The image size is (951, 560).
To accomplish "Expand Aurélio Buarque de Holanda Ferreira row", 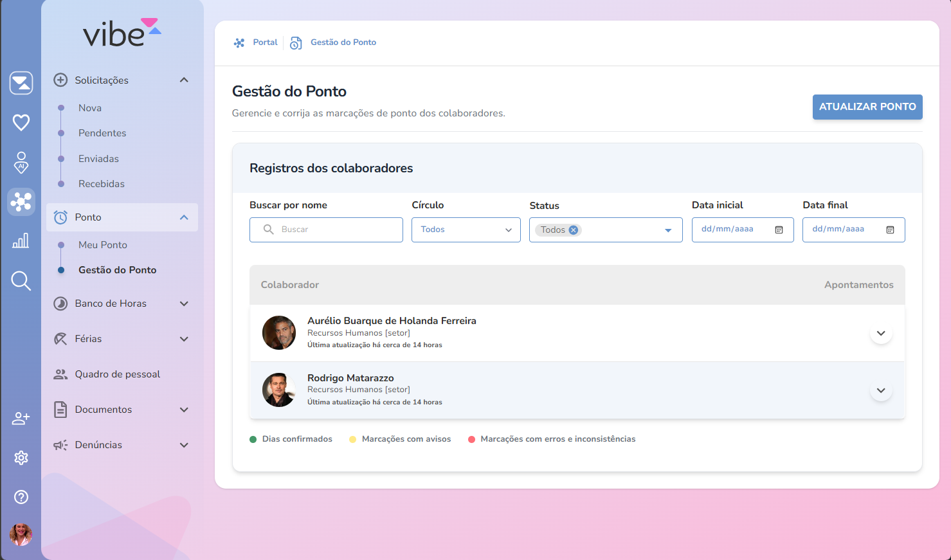I will 881,333.
